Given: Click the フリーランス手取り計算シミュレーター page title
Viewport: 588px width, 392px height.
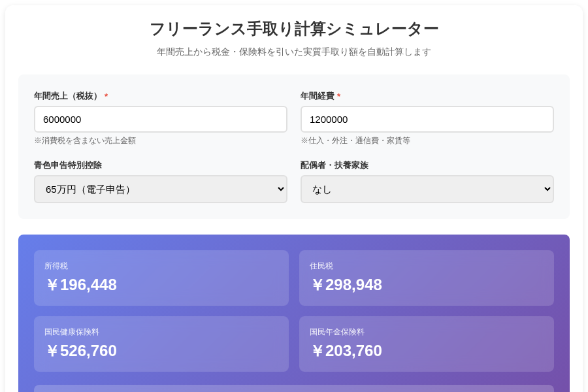Looking at the screenshot, I should point(294,29).
